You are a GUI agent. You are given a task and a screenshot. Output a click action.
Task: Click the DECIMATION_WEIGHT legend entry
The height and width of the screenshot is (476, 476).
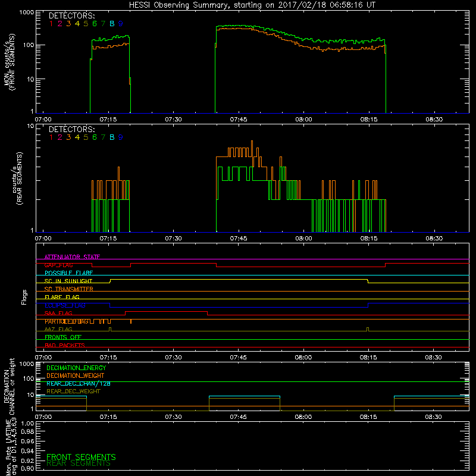(76, 375)
